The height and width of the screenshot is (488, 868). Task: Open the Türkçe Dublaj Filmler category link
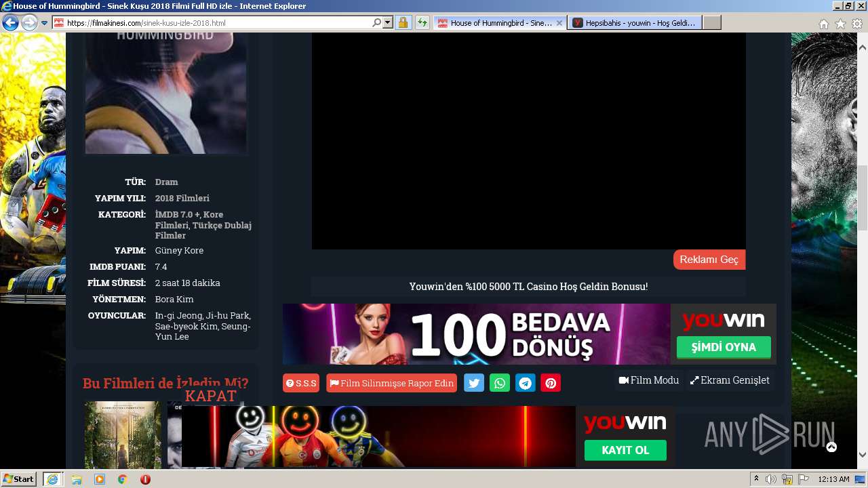pyautogui.click(x=203, y=230)
